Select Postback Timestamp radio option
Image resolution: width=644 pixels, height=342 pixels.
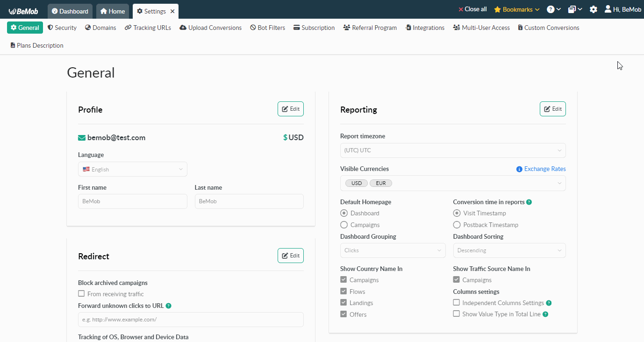(457, 225)
